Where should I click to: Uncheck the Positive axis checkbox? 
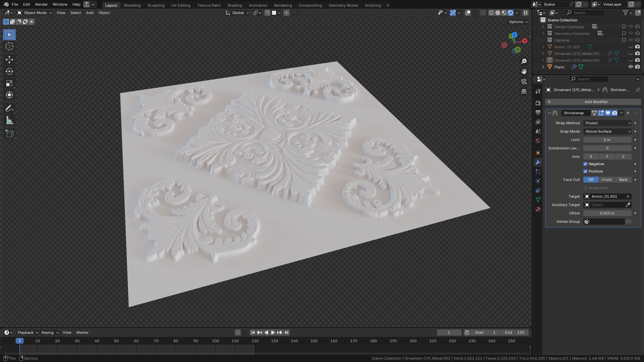point(585,171)
